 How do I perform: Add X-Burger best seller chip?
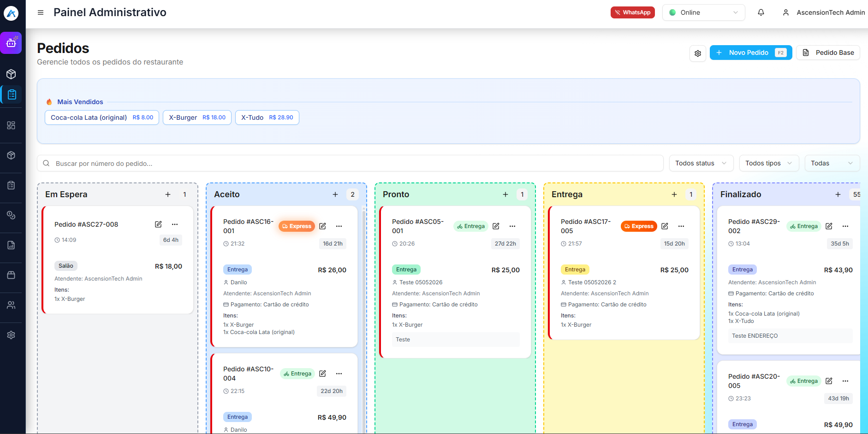[x=197, y=117]
